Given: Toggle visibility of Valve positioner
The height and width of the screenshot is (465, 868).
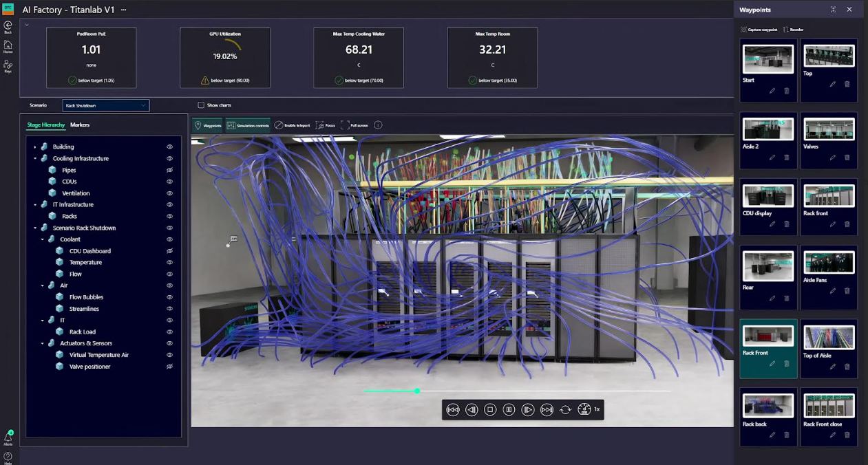Looking at the screenshot, I should [x=169, y=367].
